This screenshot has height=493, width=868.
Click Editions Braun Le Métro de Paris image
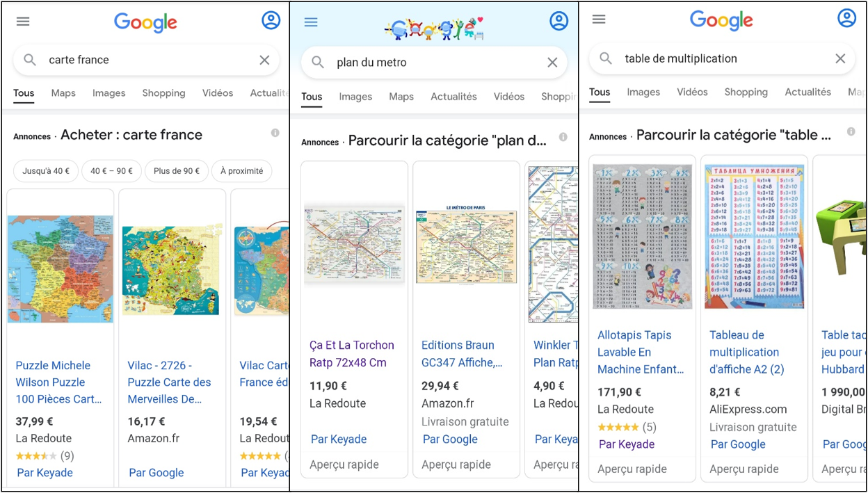pyautogui.click(x=467, y=244)
